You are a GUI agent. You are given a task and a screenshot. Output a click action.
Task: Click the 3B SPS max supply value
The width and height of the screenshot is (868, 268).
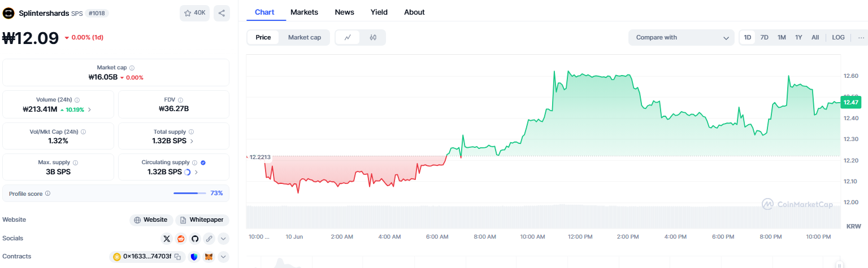58,172
